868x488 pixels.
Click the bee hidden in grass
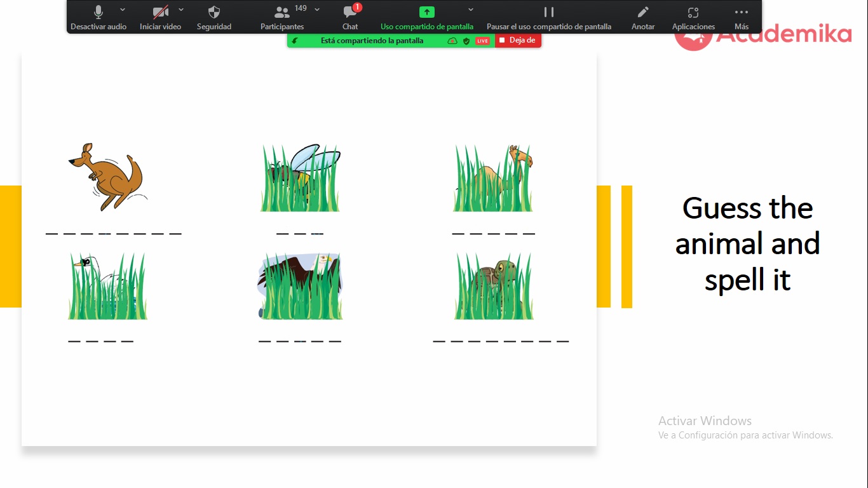click(x=301, y=177)
